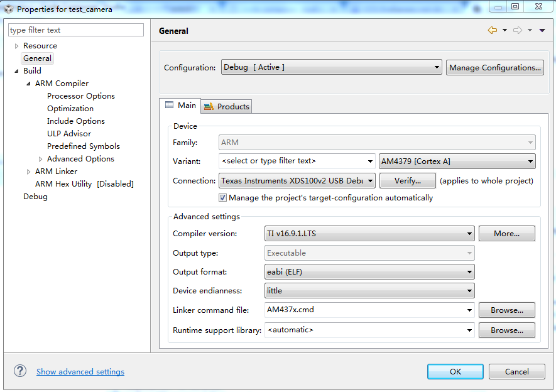Click the disabled Family ARM dropdown
Screen dimensions: 556x392
click(377, 143)
